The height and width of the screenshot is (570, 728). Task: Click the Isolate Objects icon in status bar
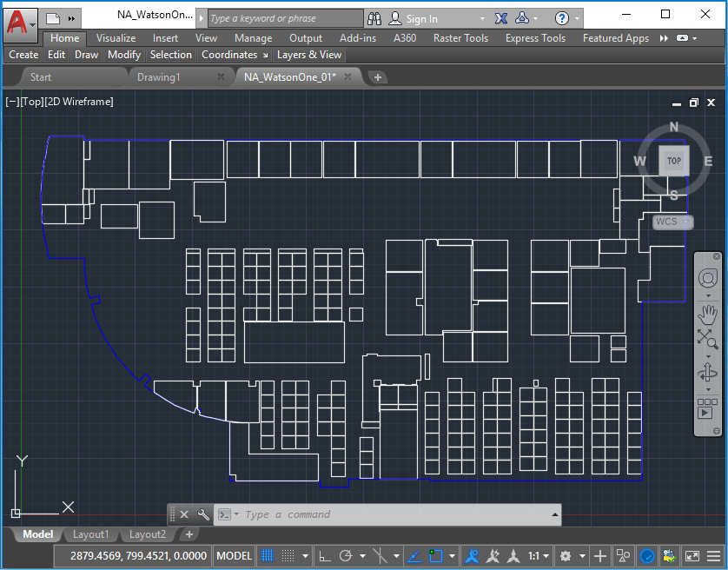[622, 556]
